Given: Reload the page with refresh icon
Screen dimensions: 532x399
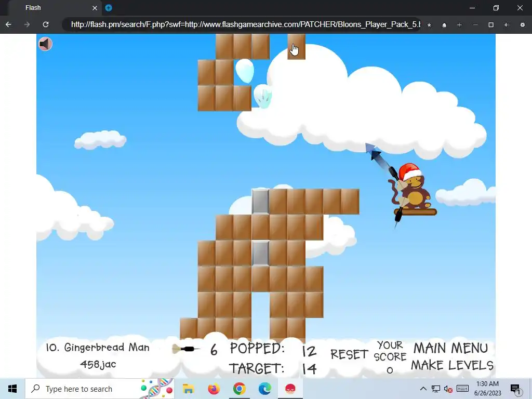Looking at the screenshot, I should coord(46,24).
